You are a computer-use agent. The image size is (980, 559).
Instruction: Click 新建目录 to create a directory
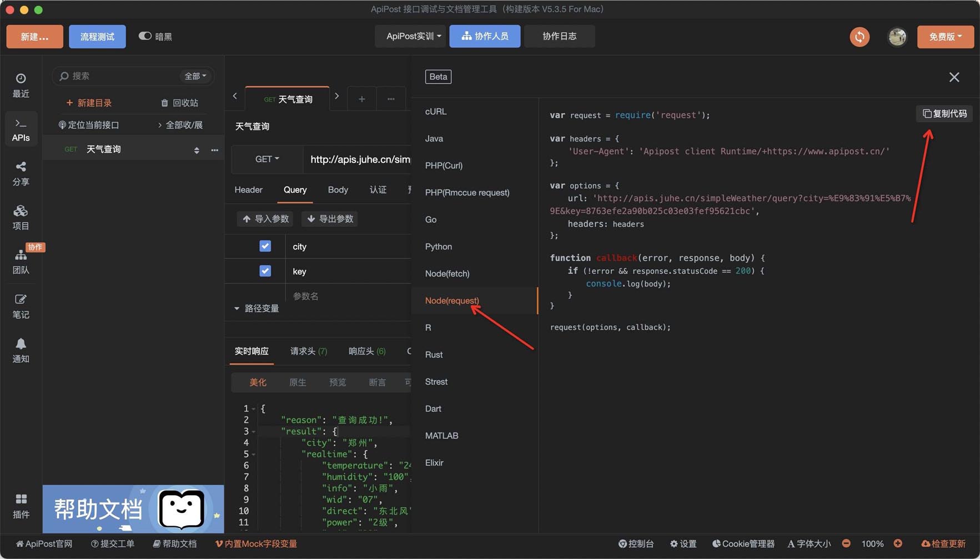tap(89, 103)
